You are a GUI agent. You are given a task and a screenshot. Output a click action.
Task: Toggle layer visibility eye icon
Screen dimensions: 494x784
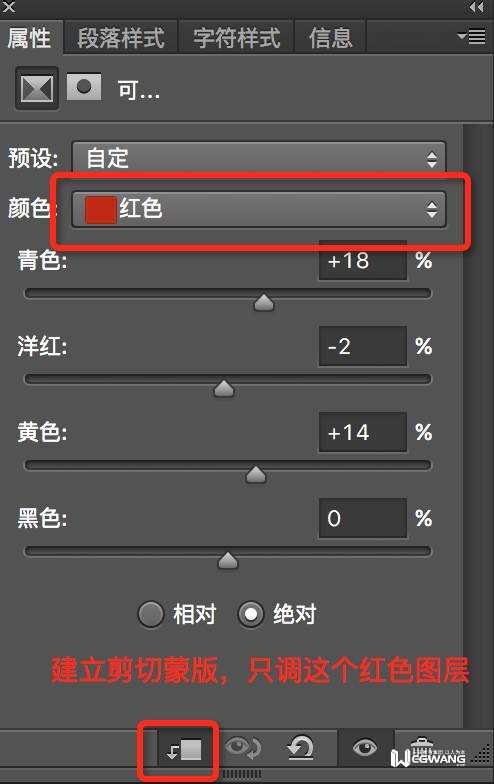(365, 748)
